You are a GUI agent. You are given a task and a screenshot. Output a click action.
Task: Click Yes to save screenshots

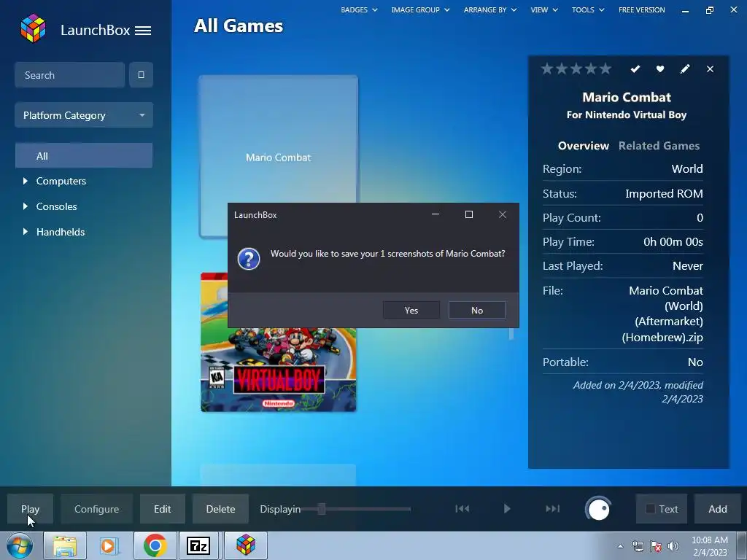(x=411, y=310)
